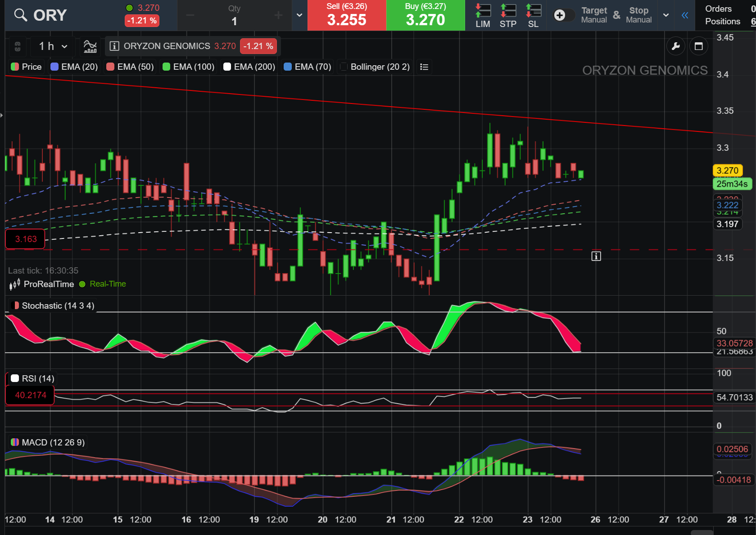Open chart settings wrench icon
The height and width of the screenshot is (535, 756).
676,46
